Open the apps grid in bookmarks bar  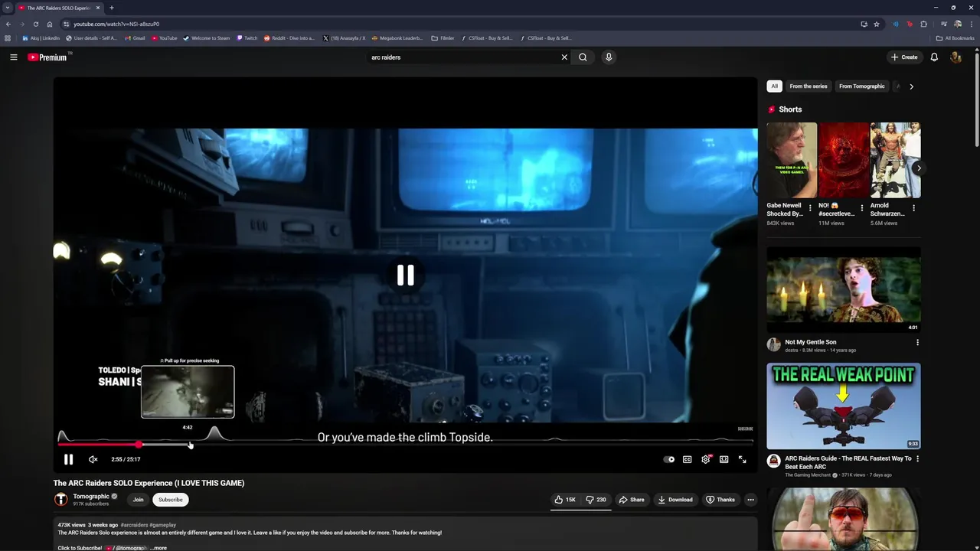coord(8,37)
